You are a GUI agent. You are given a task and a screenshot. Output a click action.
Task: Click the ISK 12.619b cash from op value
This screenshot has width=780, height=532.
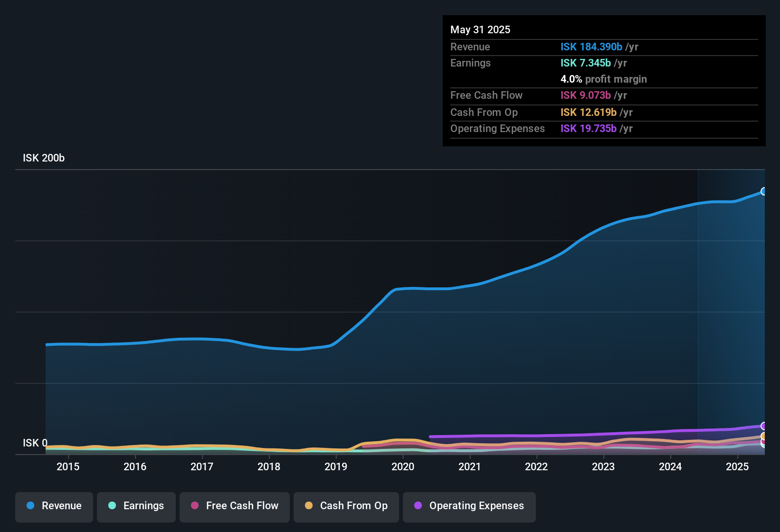tap(589, 112)
